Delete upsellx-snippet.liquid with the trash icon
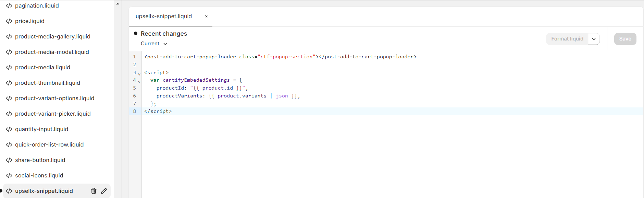The width and height of the screenshot is (644, 198). coord(94,191)
